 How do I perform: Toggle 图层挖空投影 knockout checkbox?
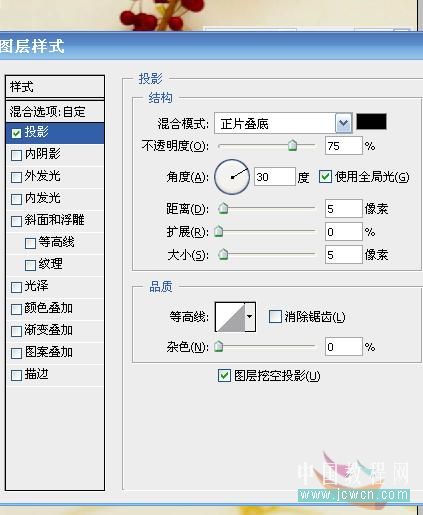point(224,376)
